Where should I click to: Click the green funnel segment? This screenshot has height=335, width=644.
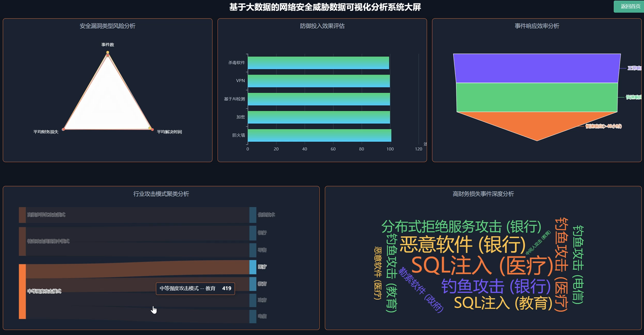[537, 97]
